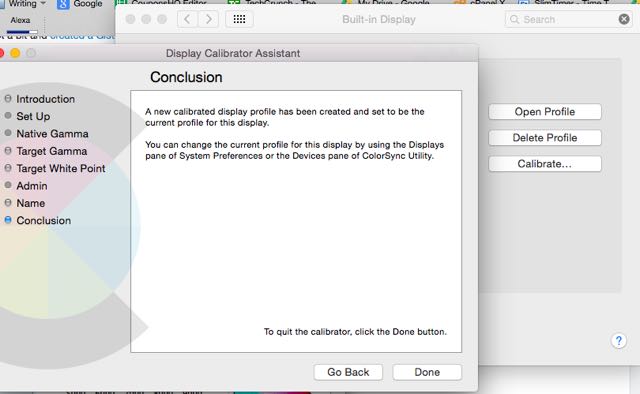Open Profile in Built-in Display window
This screenshot has width=640, height=394.
[x=544, y=112]
